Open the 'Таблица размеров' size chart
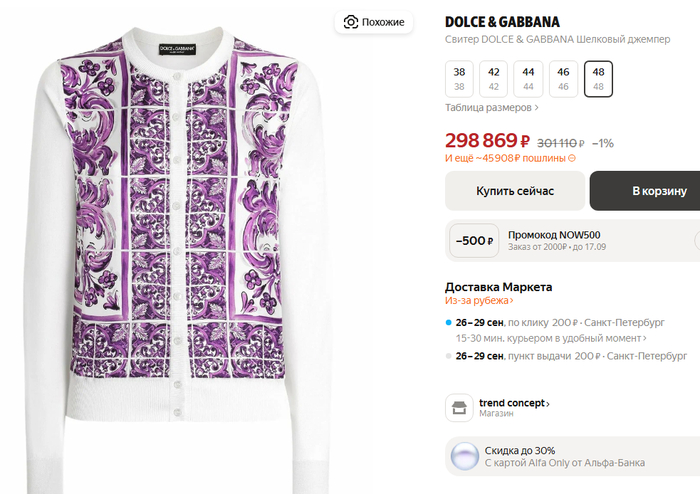700x494 pixels. point(491,107)
